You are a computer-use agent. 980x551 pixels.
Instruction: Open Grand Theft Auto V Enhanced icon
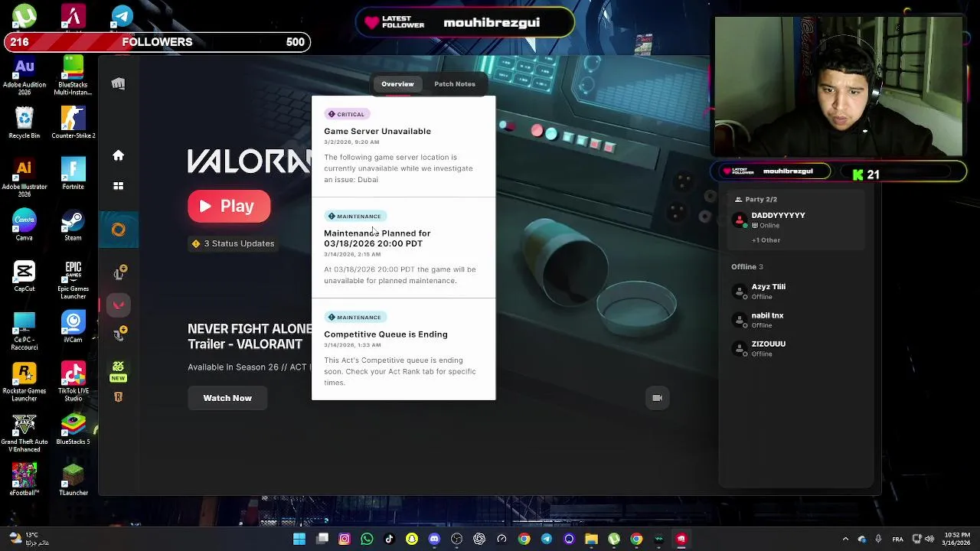24,433
